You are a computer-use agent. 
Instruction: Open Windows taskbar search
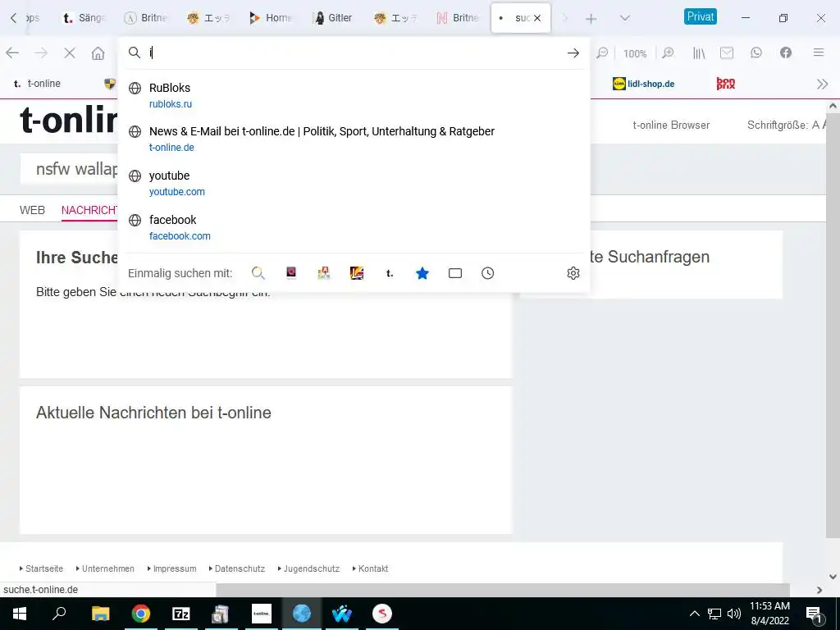pyautogui.click(x=59, y=614)
